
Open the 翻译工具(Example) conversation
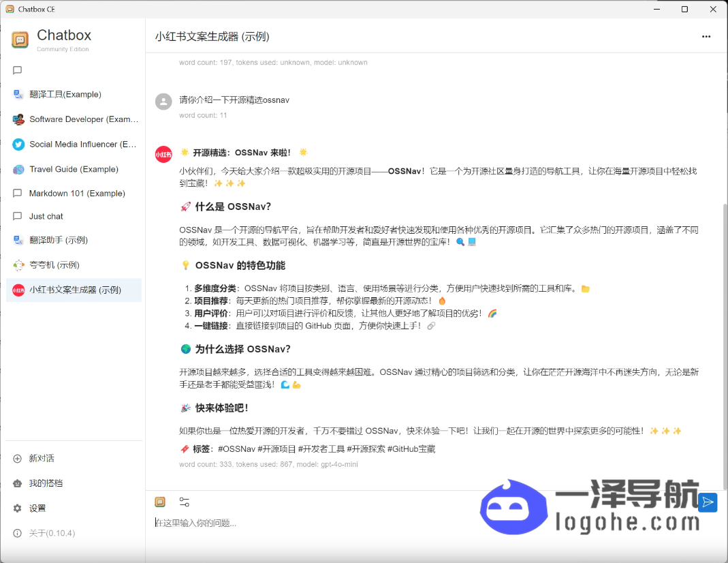click(x=74, y=94)
